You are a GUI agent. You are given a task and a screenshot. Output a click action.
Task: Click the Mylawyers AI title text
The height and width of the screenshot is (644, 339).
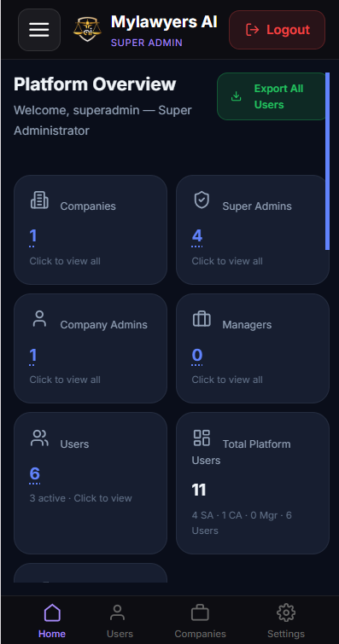pos(164,22)
